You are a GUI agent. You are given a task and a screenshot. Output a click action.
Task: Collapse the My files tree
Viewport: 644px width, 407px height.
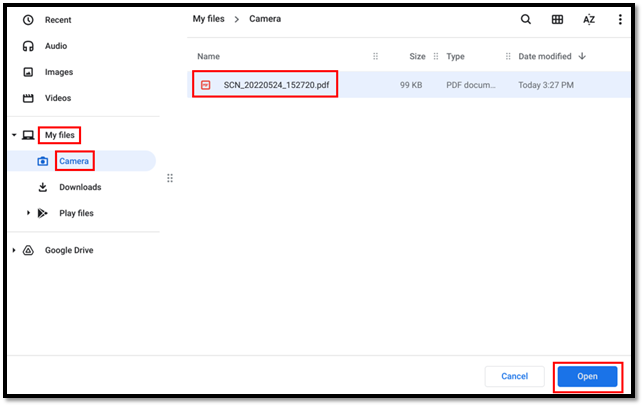tap(14, 135)
